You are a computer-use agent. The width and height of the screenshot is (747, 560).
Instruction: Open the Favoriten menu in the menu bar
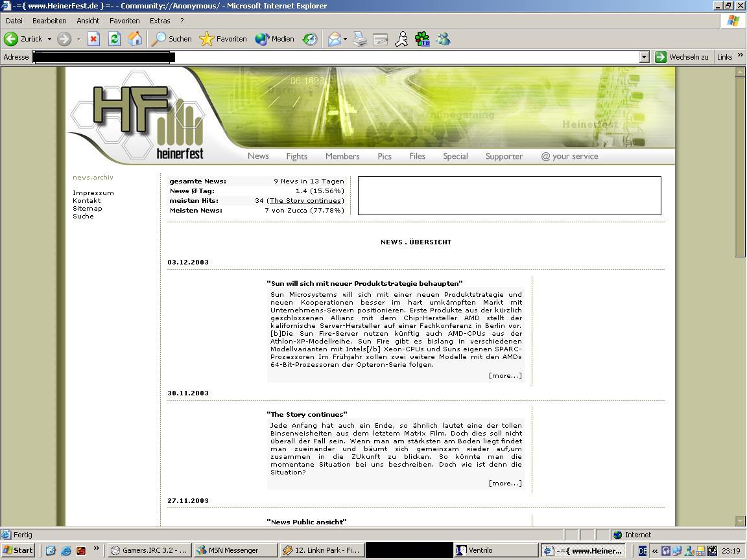coord(124,21)
